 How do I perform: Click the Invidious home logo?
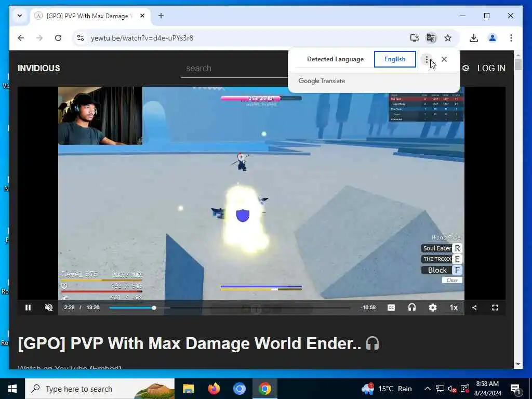coord(38,68)
